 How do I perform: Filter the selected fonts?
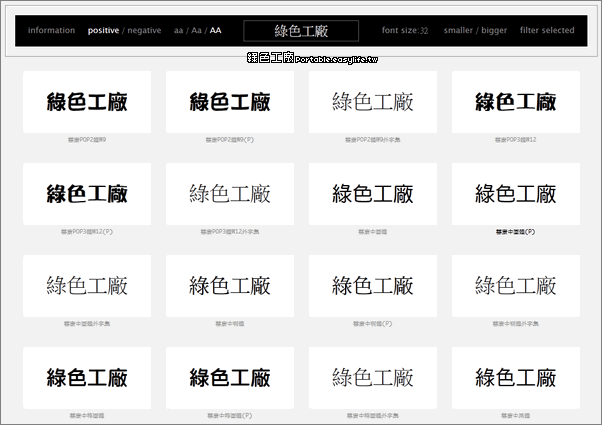click(x=547, y=30)
